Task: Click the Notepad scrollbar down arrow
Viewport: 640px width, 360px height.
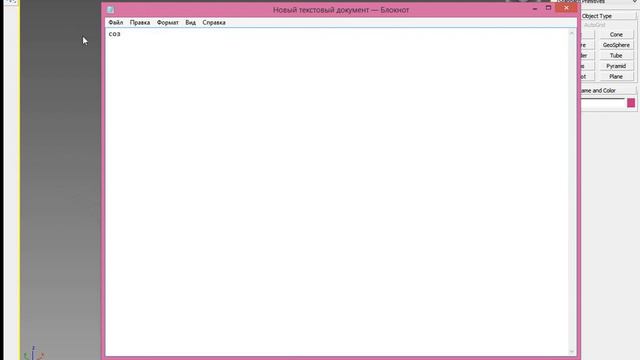Action: [x=571, y=351]
